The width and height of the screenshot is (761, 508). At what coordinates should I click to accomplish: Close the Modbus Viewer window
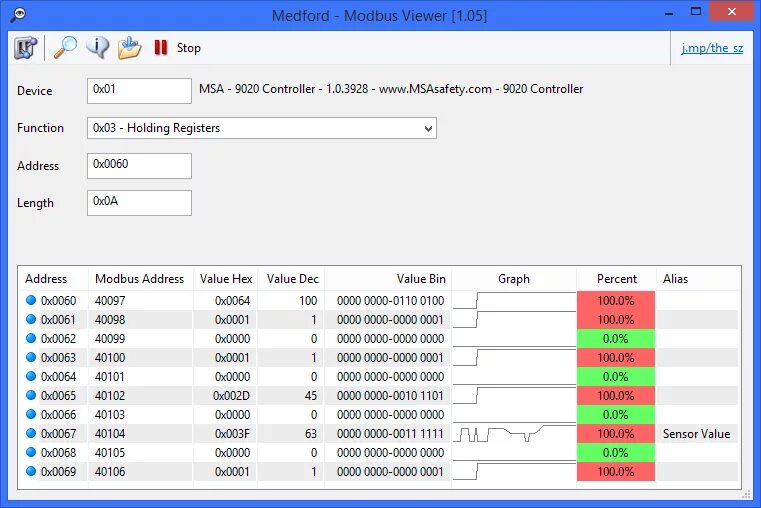tap(732, 12)
